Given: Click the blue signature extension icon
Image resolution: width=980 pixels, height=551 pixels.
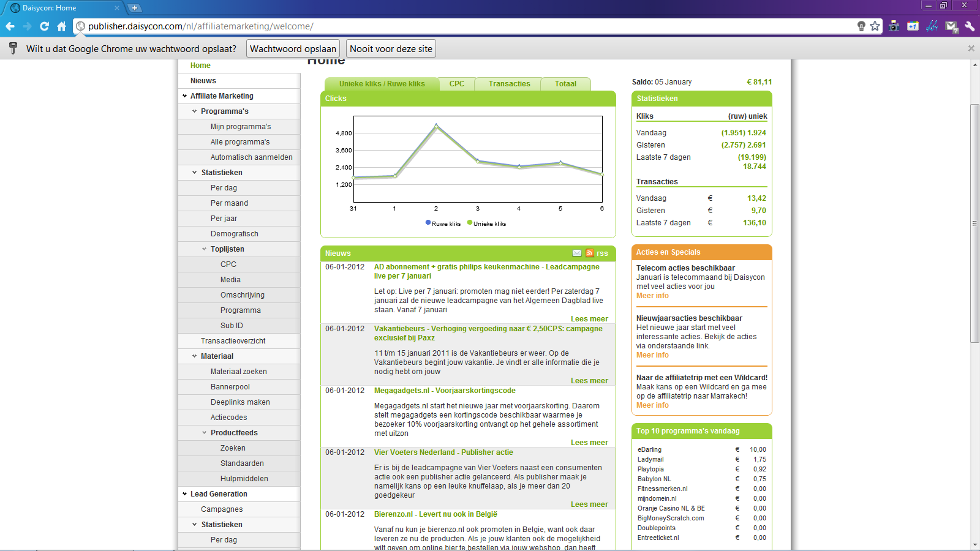Looking at the screenshot, I should (x=932, y=26).
